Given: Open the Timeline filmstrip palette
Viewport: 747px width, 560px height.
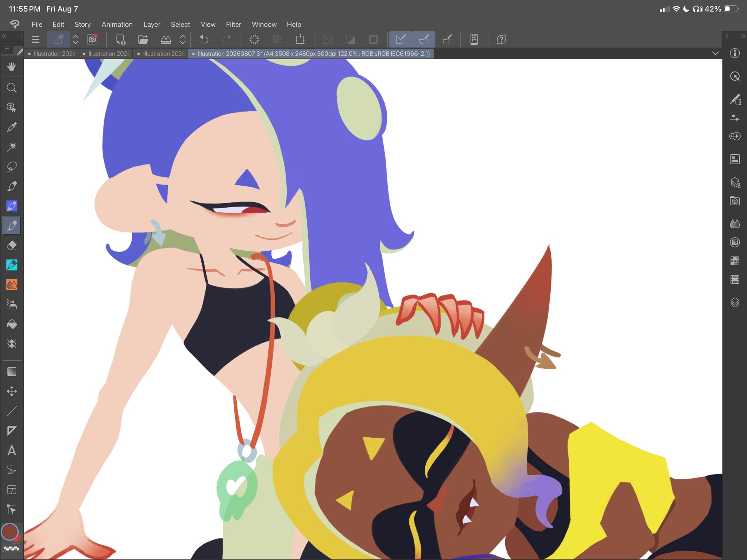Looking at the screenshot, I should (x=735, y=279).
